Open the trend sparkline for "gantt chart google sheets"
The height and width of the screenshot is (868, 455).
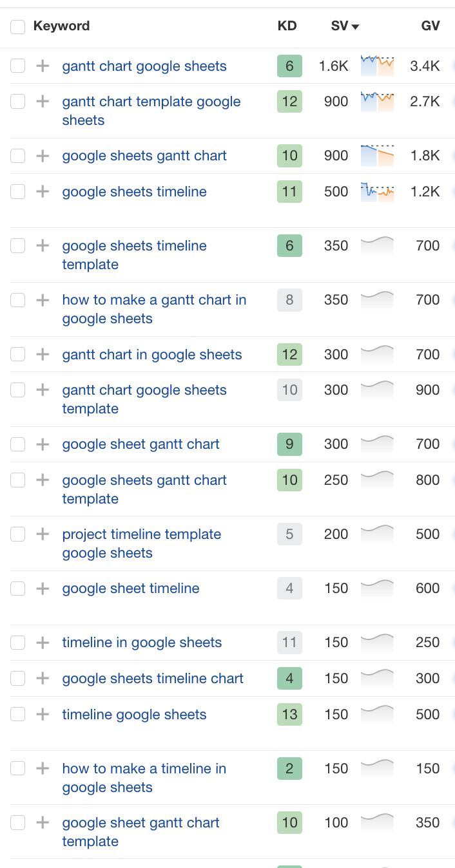(x=377, y=66)
